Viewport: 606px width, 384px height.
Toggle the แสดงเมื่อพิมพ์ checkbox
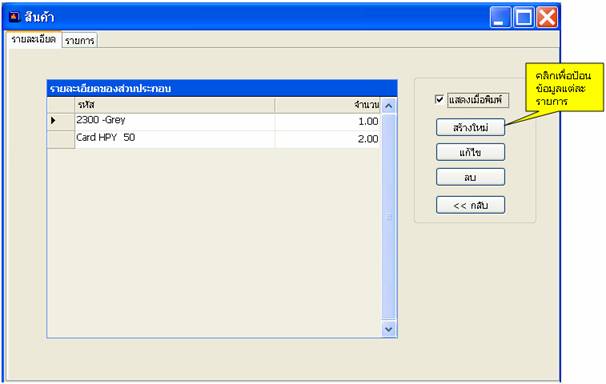(439, 100)
